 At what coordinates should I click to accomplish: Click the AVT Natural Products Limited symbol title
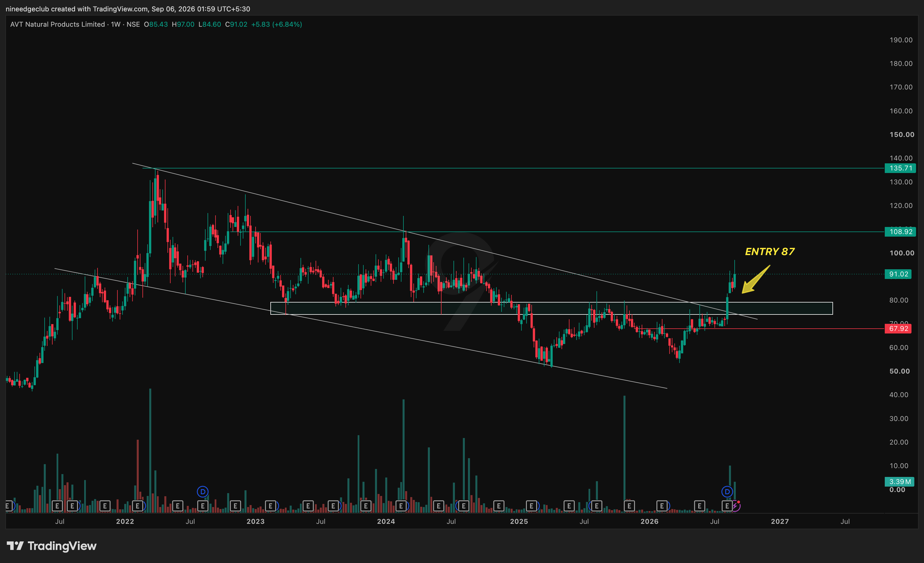coord(57,24)
